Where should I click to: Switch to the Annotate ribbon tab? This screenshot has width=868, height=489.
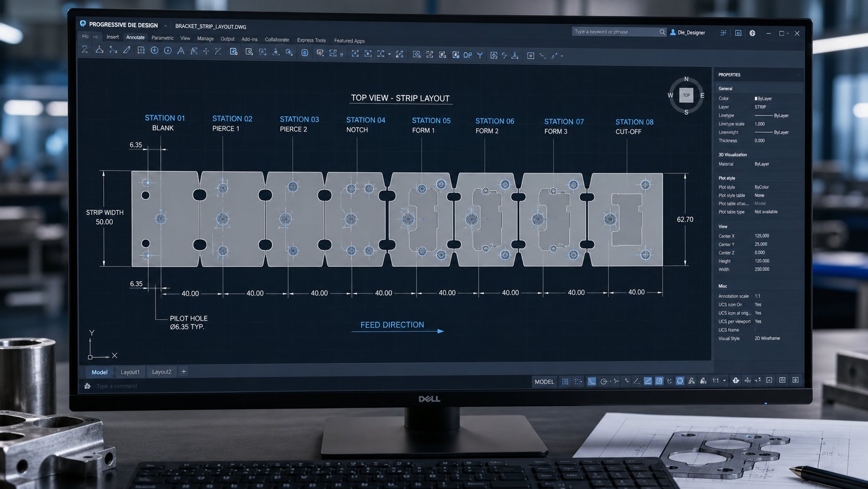point(135,37)
